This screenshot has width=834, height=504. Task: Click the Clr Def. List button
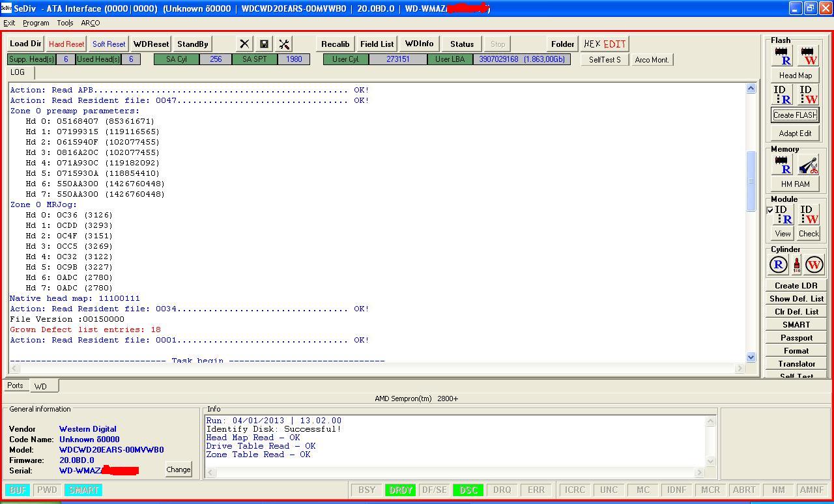pyautogui.click(x=796, y=311)
